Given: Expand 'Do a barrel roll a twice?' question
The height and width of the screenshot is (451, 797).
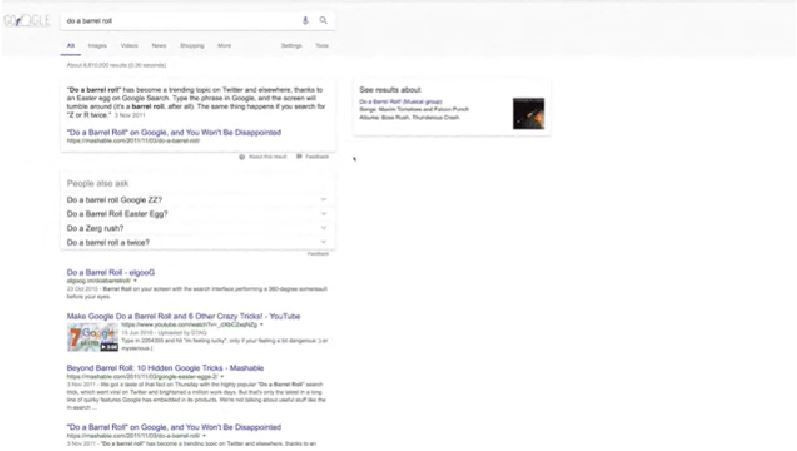Looking at the screenshot, I should pyautogui.click(x=197, y=243).
